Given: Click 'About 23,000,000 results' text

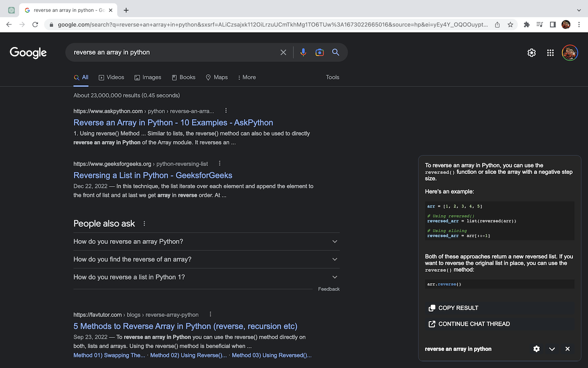Looking at the screenshot, I should pyautogui.click(x=126, y=96).
